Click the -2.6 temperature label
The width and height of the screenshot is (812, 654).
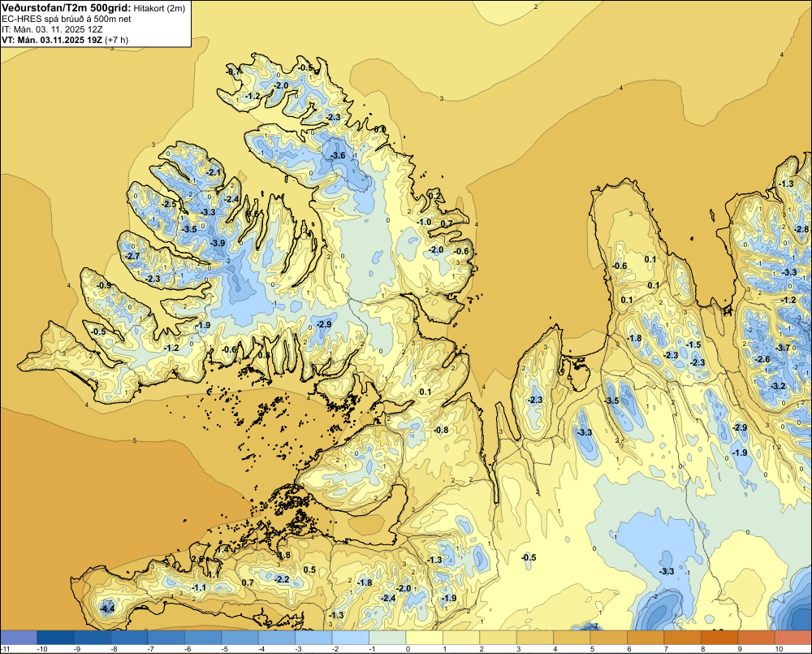tap(762, 359)
